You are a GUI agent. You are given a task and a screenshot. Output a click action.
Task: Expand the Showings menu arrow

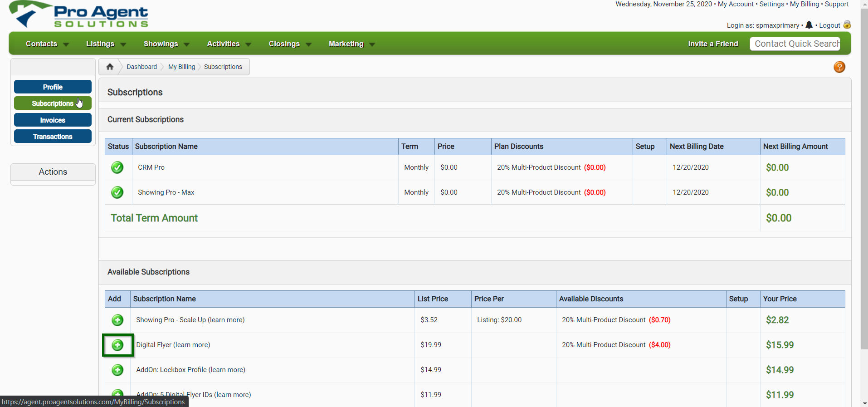[x=186, y=44]
